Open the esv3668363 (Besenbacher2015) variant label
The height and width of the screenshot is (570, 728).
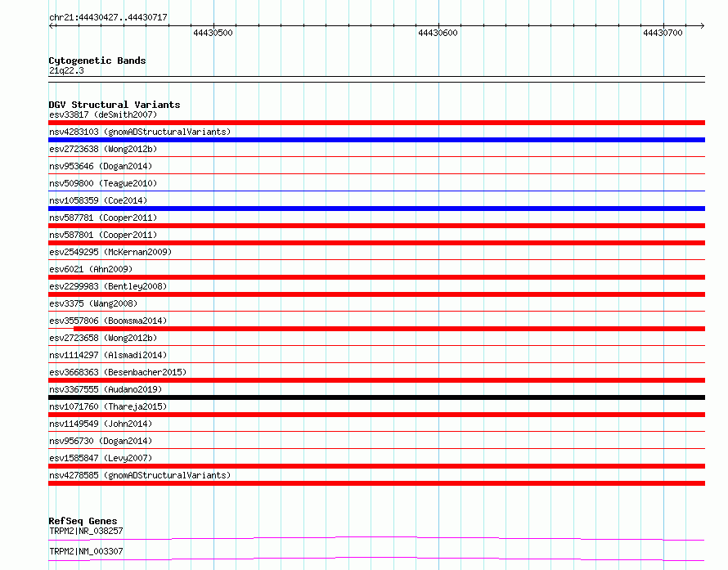click(118, 372)
